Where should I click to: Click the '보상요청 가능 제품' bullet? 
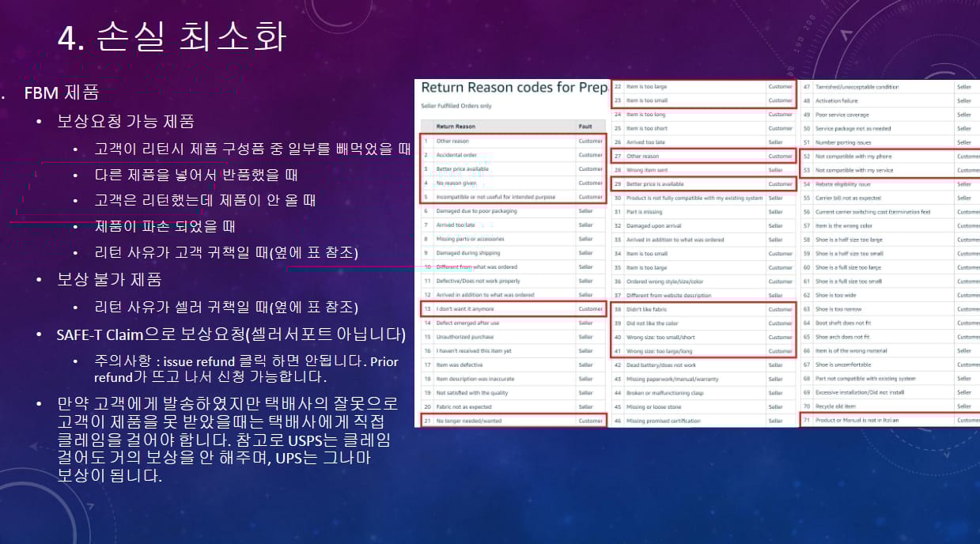click(x=126, y=122)
